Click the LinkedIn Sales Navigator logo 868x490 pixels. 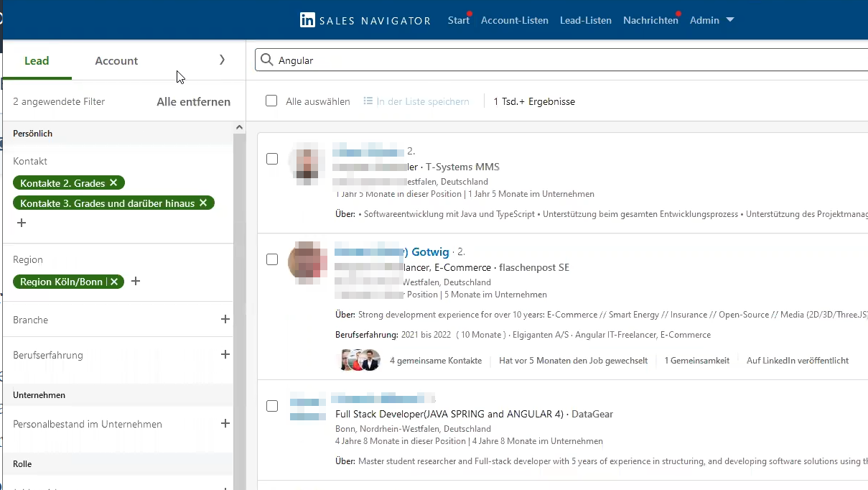coord(365,20)
